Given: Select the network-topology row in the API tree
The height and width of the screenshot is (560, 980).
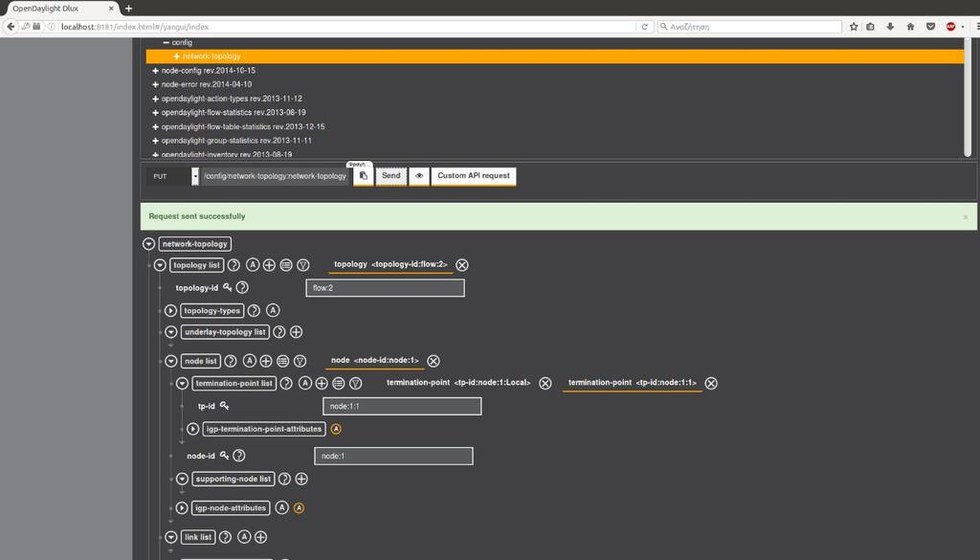Looking at the screenshot, I should (x=555, y=56).
